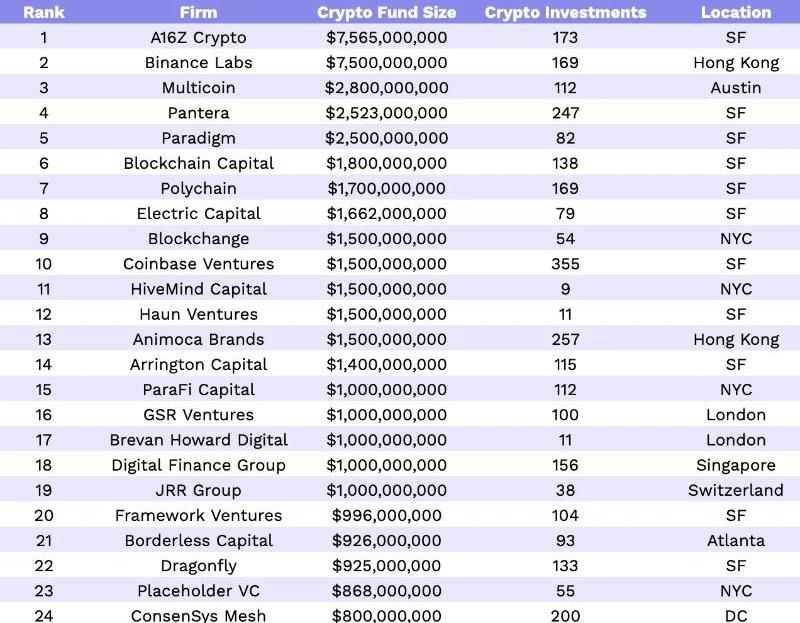800x623 pixels.
Task: Click the Binance Labs firm cell
Action: [x=198, y=63]
